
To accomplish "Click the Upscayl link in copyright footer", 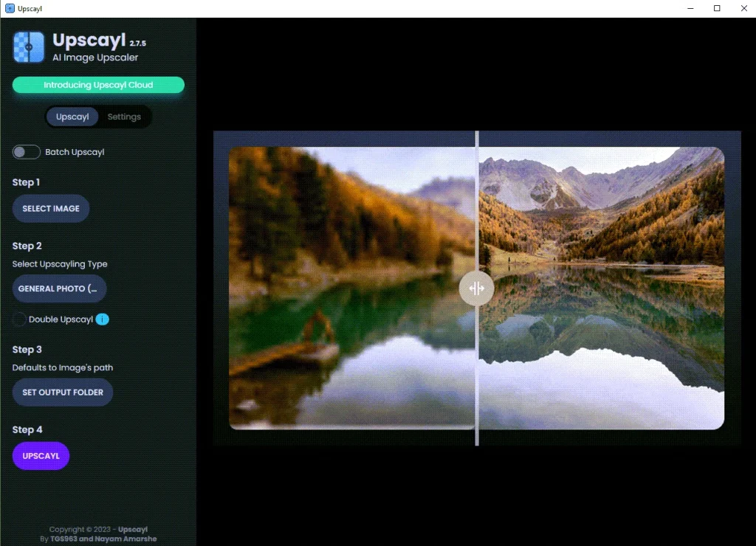I will pyautogui.click(x=133, y=529).
